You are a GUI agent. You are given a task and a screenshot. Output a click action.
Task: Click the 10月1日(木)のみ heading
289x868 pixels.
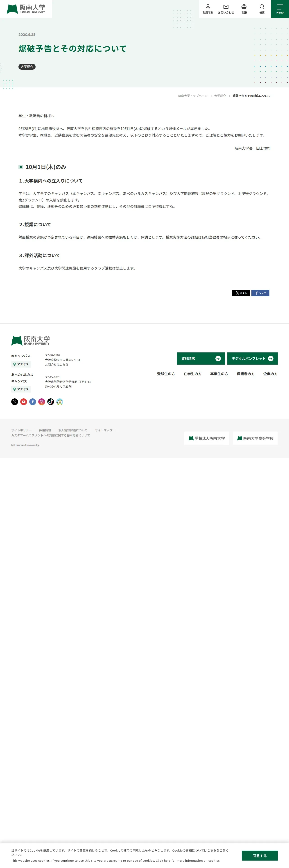point(46,167)
